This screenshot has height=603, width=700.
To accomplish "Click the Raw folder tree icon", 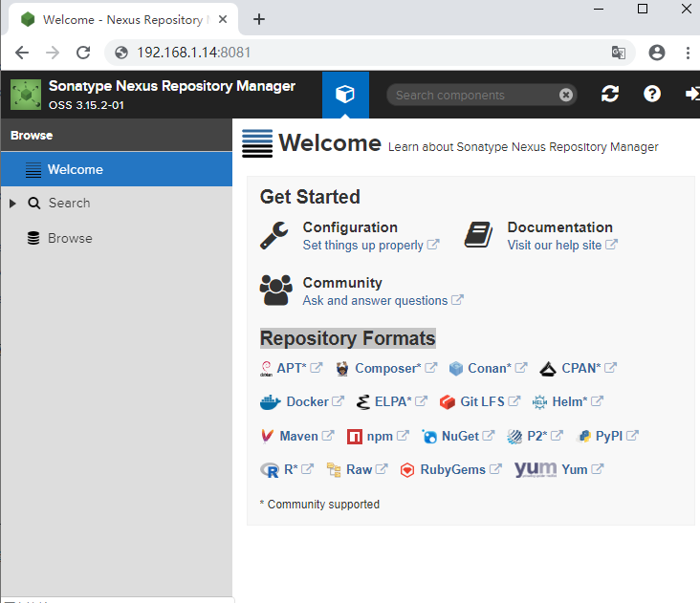I will coord(334,469).
